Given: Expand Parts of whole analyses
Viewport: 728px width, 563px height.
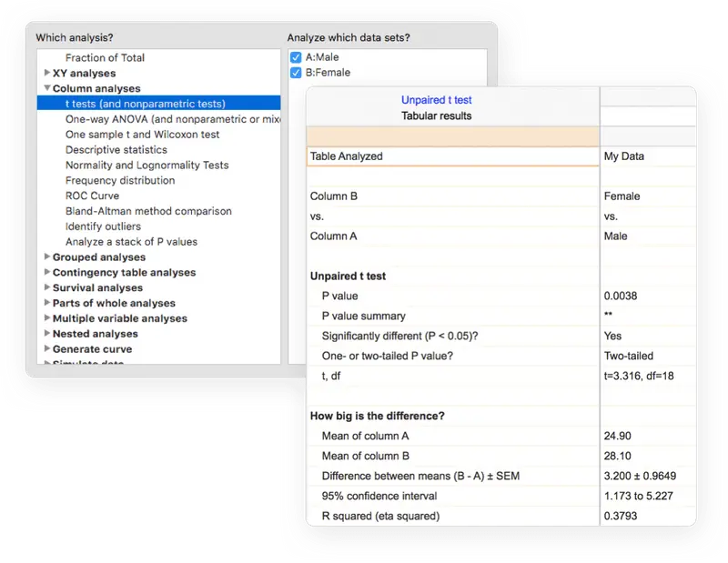Looking at the screenshot, I should click(x=47, y=303).
